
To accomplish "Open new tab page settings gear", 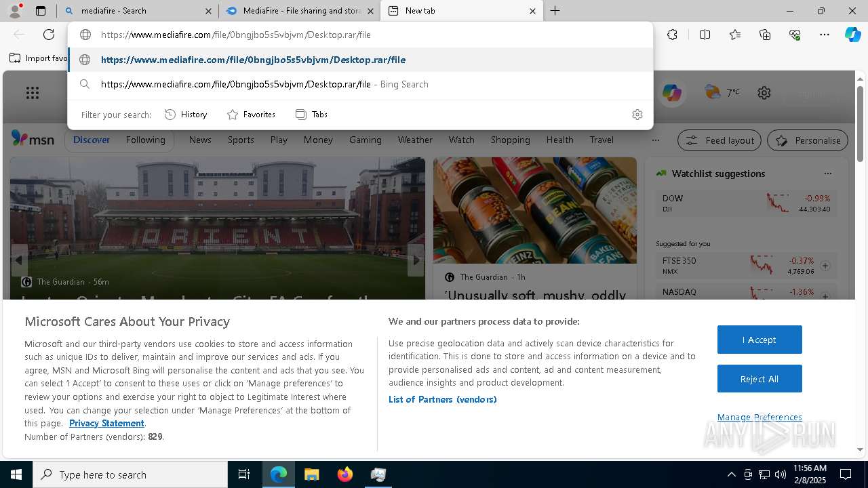I will coord(764,93).
